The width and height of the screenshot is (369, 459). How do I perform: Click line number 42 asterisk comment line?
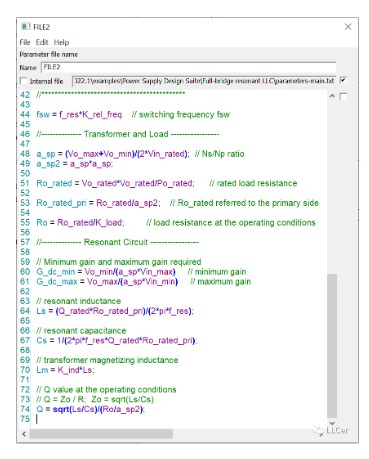111,95
